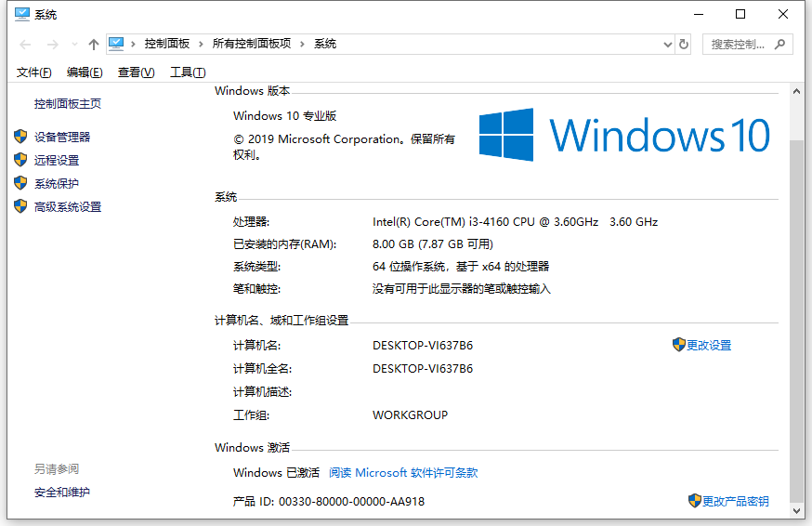Click computer name DESKTOP-VI637B6 beside 计算机名
812x526 pixels.
click(423, 345)
